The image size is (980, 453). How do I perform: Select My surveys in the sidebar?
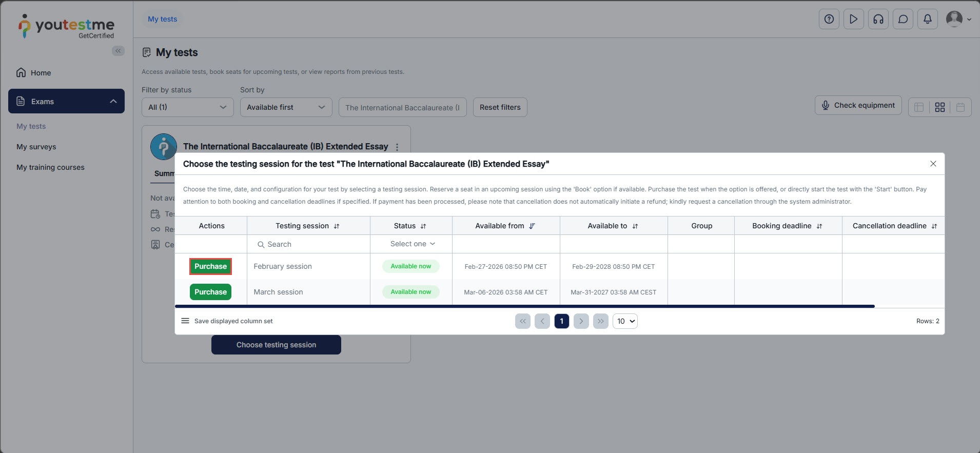pos(36,147)
